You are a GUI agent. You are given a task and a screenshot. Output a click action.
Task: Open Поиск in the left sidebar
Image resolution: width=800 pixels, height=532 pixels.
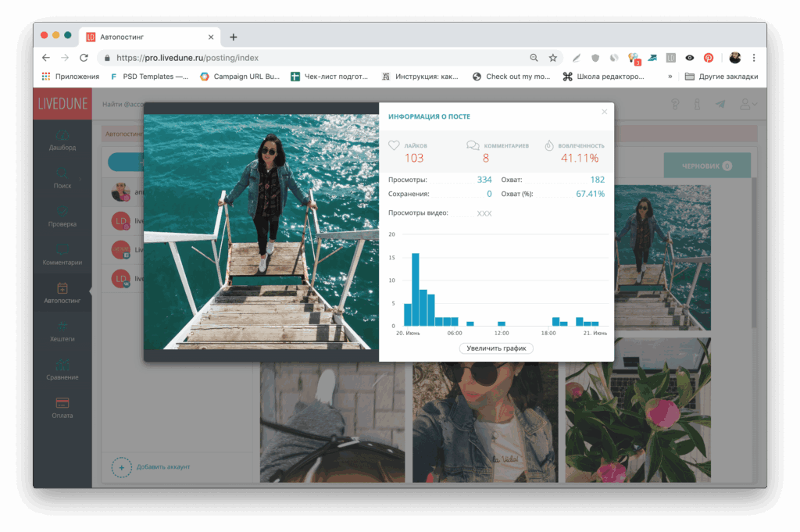tap(62, 177)
